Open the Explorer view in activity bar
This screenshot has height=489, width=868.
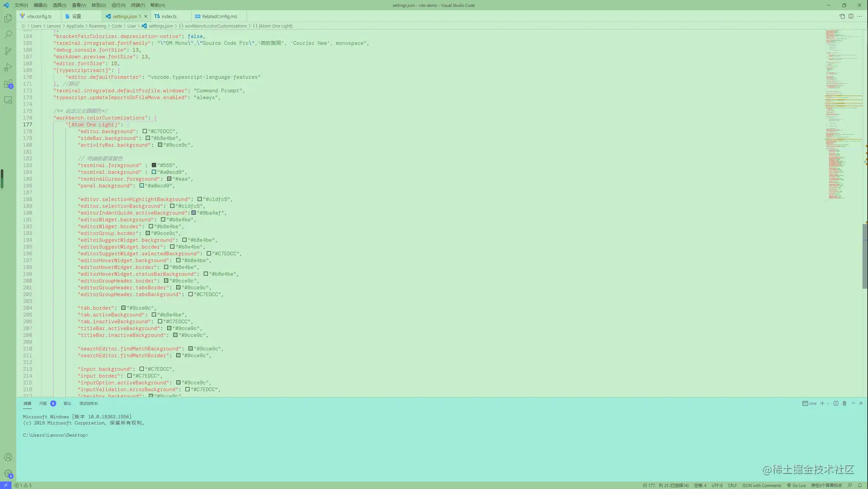pos(8,18)
